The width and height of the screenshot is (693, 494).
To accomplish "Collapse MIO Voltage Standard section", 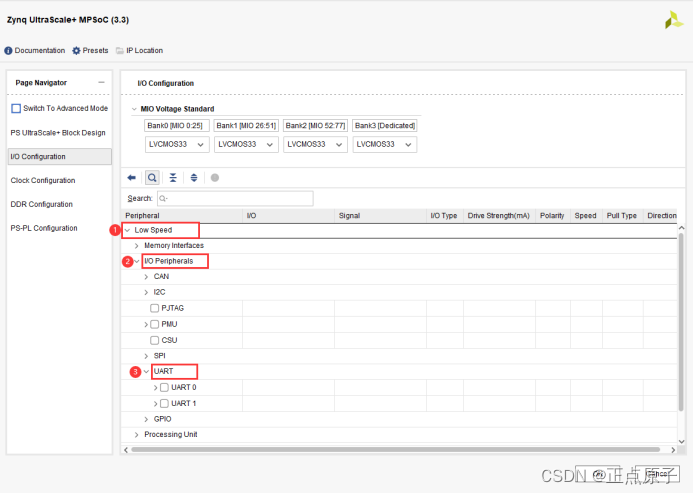I will [x=134, y=109].
